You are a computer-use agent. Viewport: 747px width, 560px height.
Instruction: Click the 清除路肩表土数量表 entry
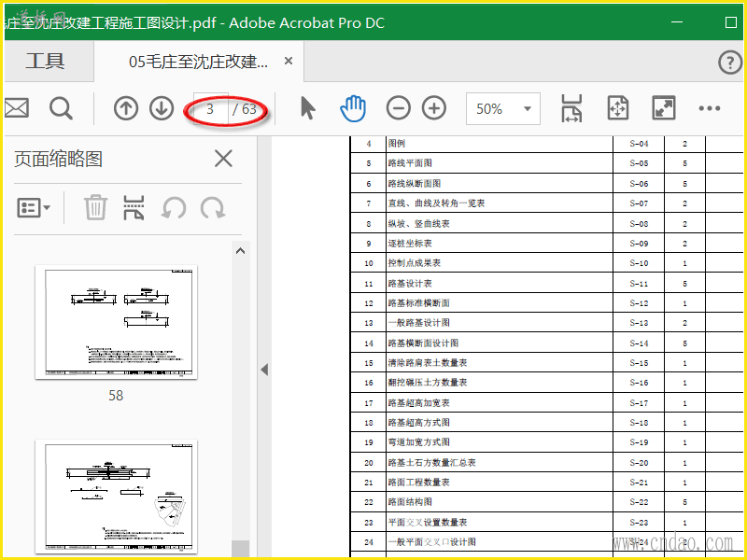click(x=428, y=363)
